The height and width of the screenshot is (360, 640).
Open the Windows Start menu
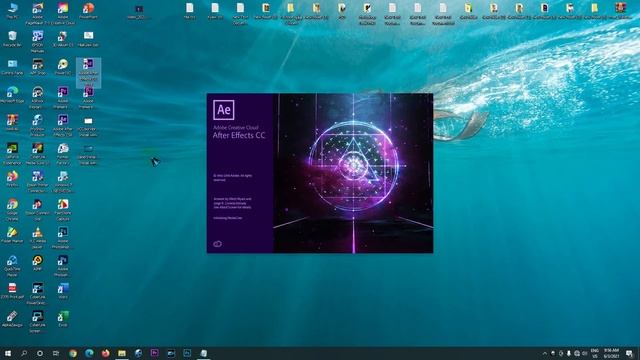(8, 353)
